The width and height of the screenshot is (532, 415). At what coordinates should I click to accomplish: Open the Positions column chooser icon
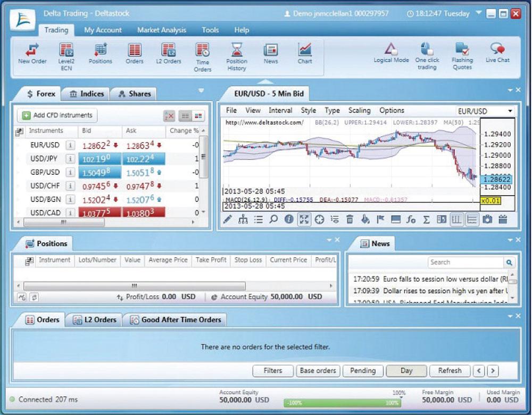29,260
